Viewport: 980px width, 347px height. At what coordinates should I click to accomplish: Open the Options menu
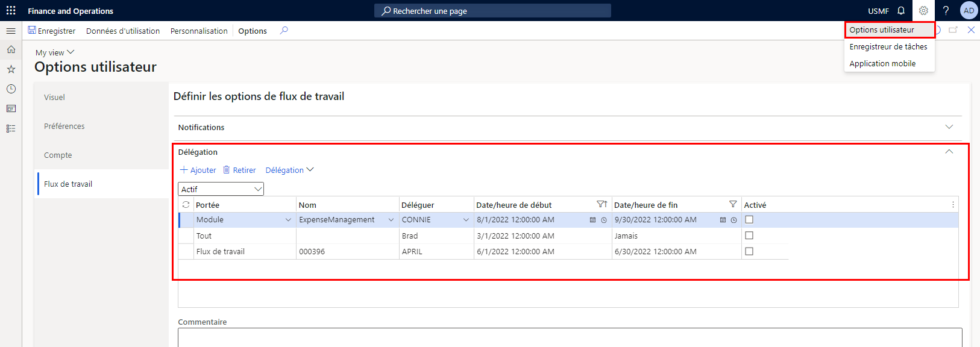(253, 31)
